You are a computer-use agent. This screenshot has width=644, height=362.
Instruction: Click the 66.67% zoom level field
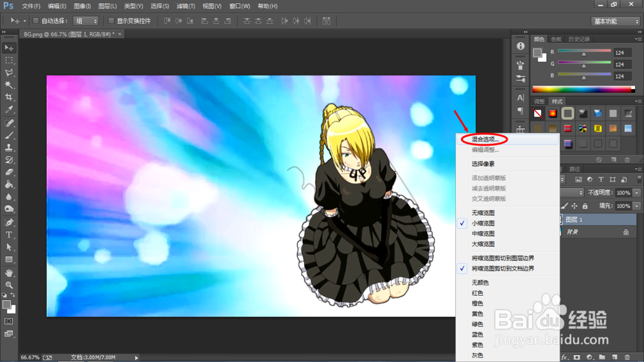pyautogui.click(x=30, y=357)
